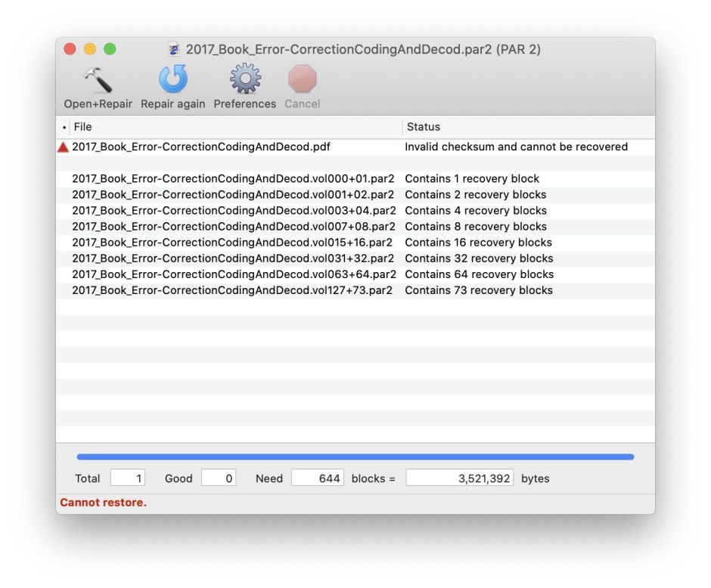Click the Need blocks field showing 644
The height and width of the screenshot is (588, 711).
pos(317,478)
